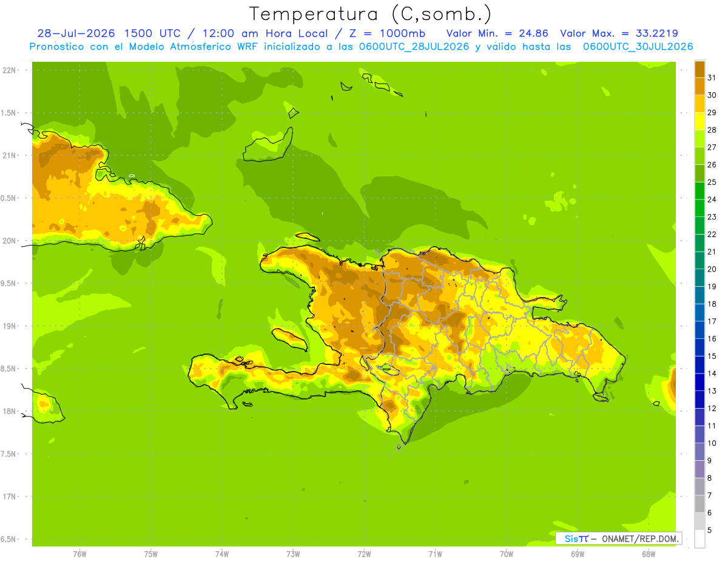The image size is (728, 562).
Task: Click the '69W' longitude axis label
Action: tap(578, 554)
